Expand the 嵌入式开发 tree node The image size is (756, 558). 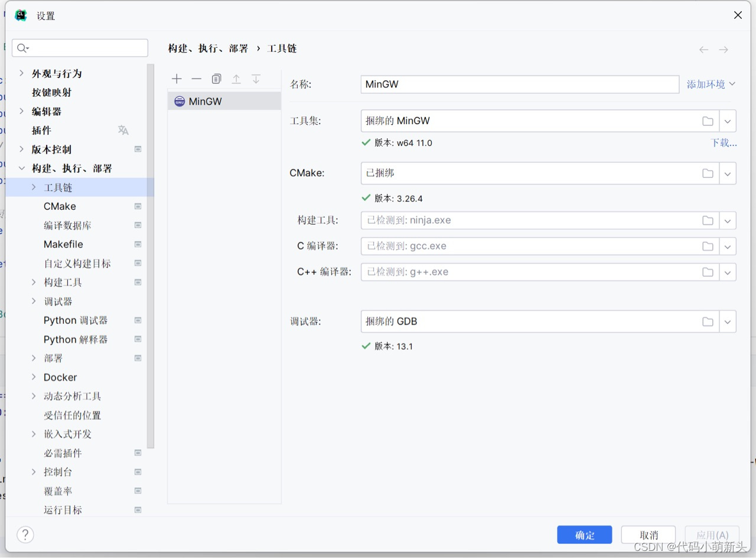pyautogui.click(x=34, y=434)
